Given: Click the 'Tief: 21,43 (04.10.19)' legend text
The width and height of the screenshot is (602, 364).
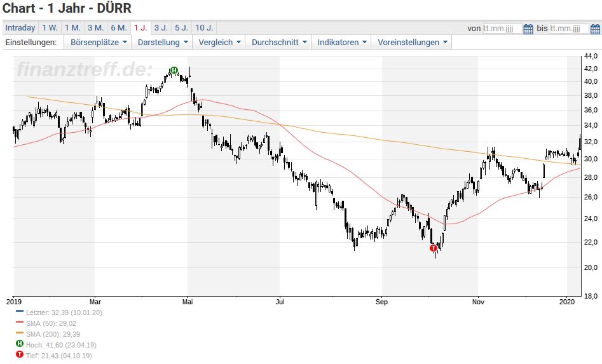Looking at the screenshot, I should 59,356.
